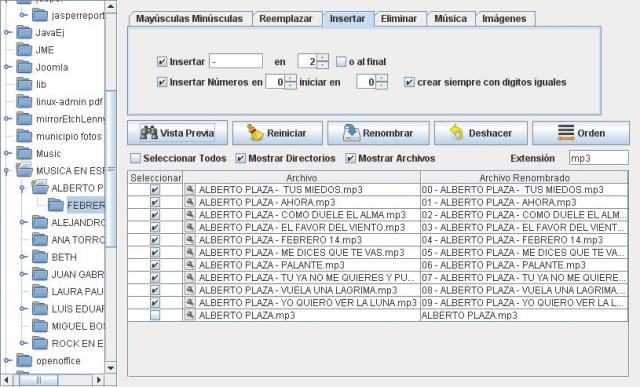The image size is (640, 387).
Task: Click file icon of EL FAVOR DEL VIENTO row
Action: (x=190, y=227)
